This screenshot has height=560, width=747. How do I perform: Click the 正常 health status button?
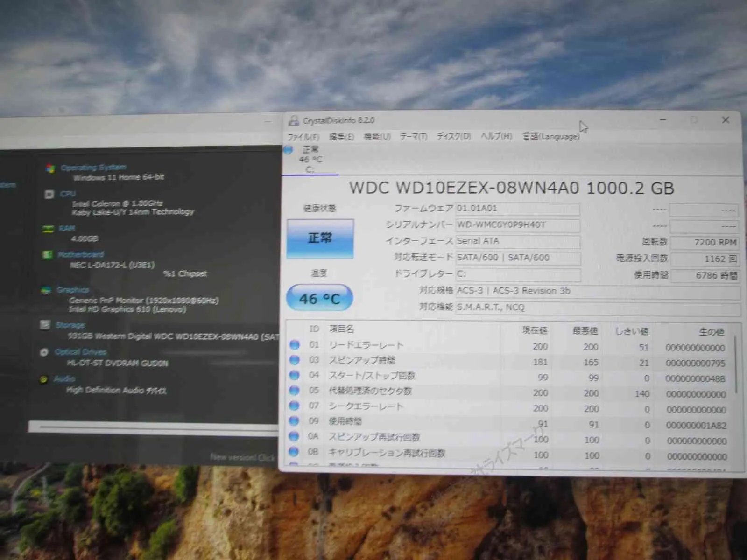tap(320, 238)
